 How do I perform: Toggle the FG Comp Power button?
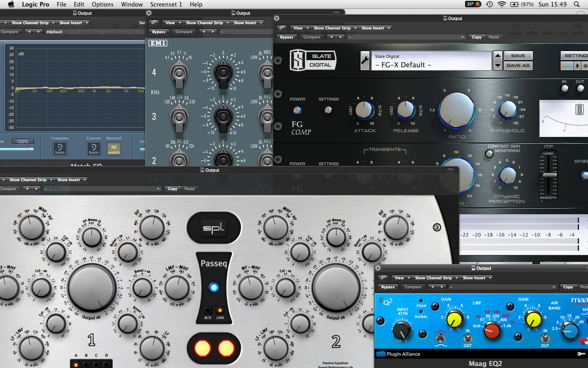pyautogui.click(x=297, y=110)
